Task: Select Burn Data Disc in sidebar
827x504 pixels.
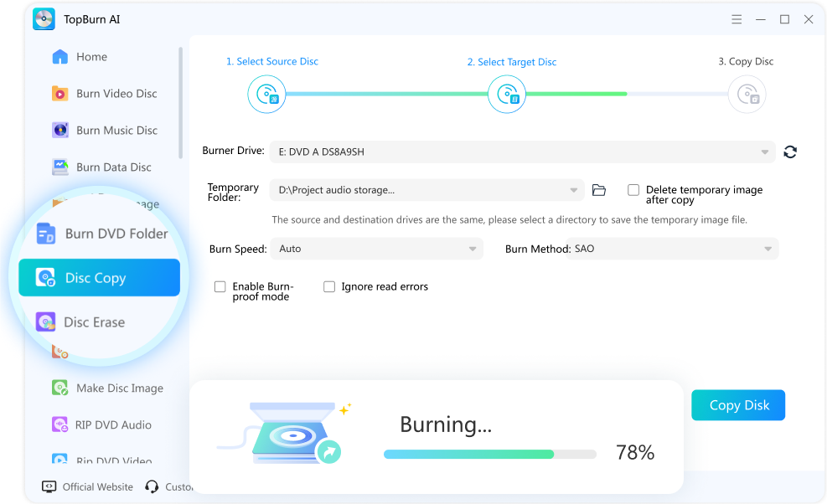Action: coord(113,167)
